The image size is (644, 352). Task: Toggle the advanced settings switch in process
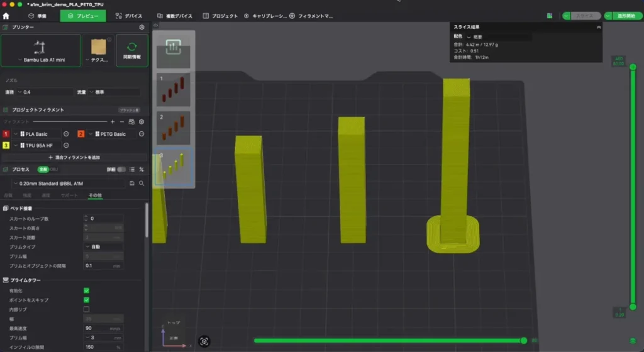(x=121, y=170)
